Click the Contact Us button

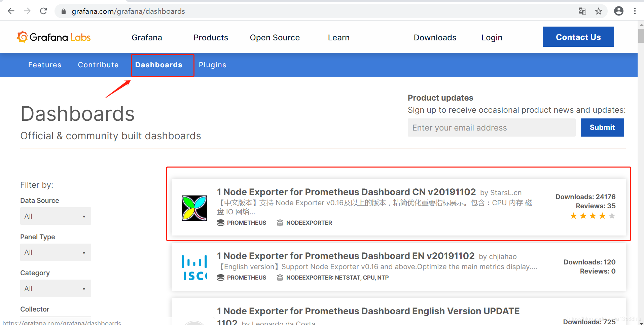(x=578, y=37)
